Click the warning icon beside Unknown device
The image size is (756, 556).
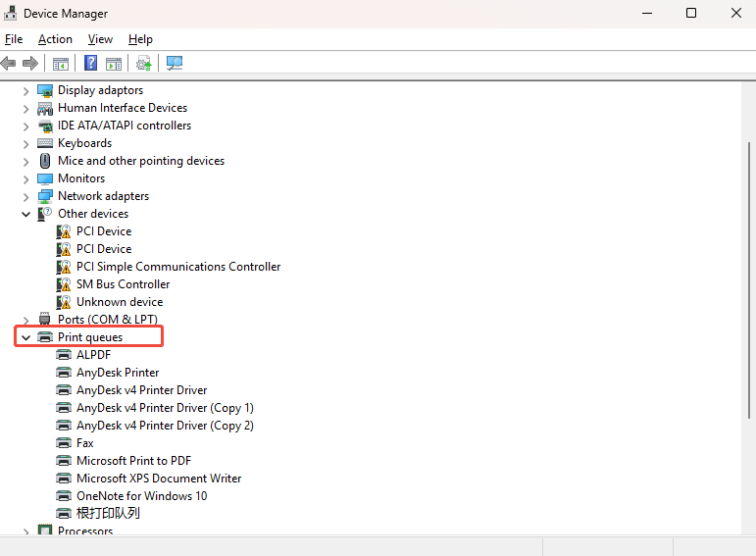click(x=63, y=302)
